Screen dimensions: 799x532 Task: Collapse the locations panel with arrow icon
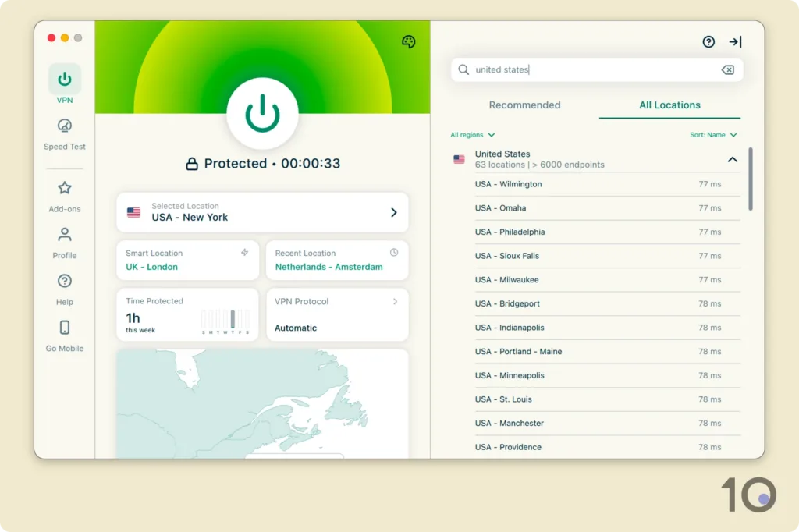pyautogui.click(x=735, y=42)
